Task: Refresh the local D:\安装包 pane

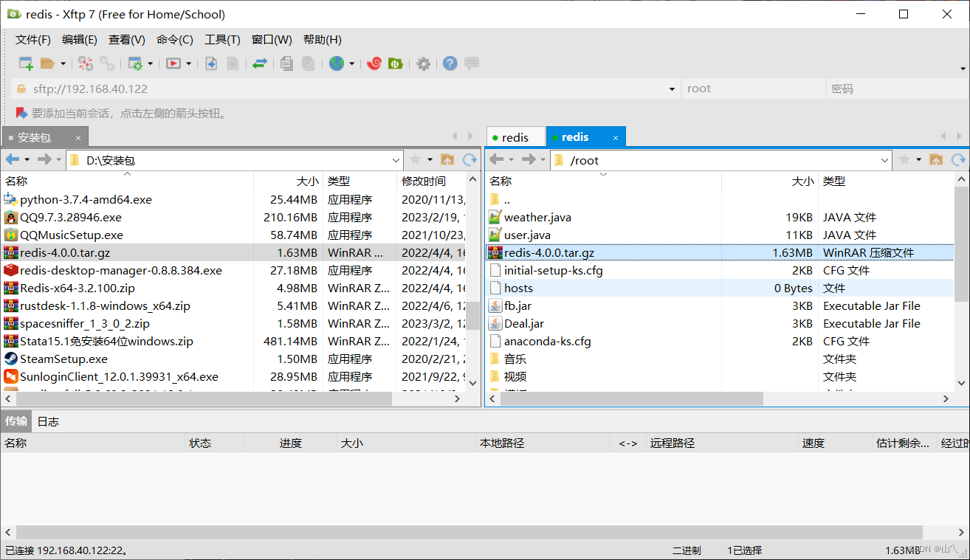Action: pos(469,159)
